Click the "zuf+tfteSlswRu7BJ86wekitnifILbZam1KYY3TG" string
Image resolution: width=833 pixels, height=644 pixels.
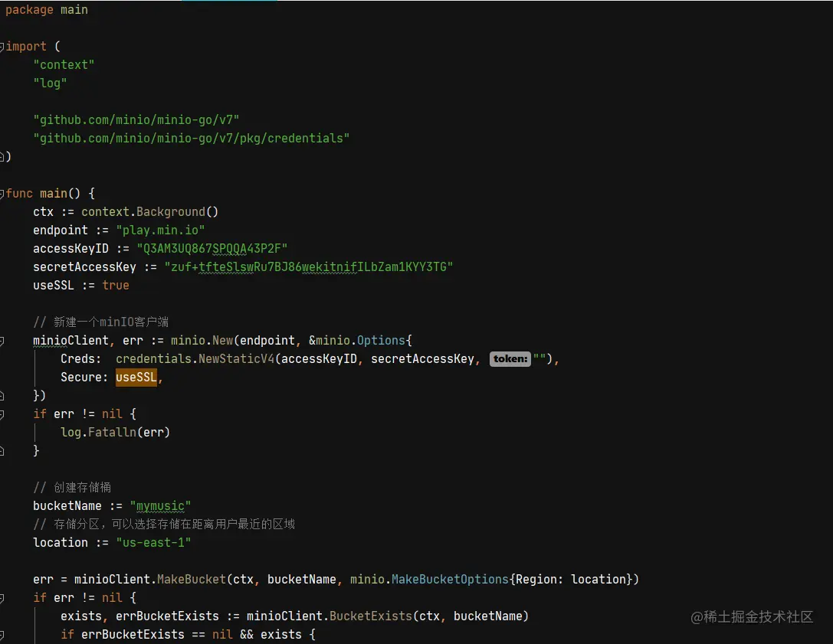pos(309,267)
